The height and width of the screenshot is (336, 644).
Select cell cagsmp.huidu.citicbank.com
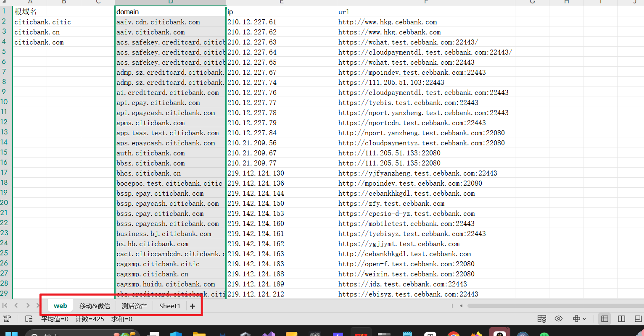tap(171, 284)
